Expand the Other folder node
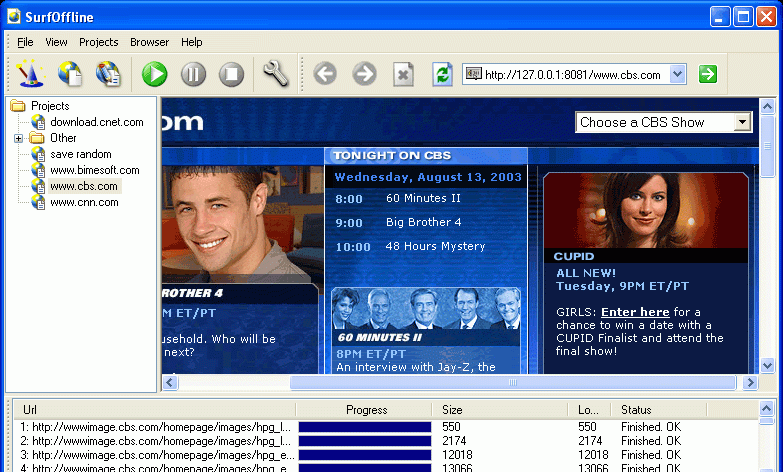The width and height of the screenshot is (783, 472). click(x=18, y=138)
